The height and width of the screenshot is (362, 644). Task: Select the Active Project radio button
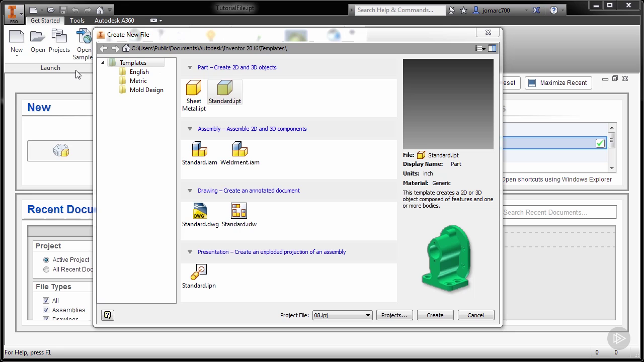(46, 260)
